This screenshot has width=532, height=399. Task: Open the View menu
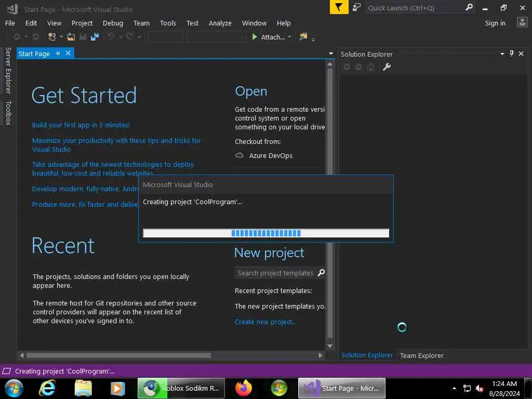tap(54, 23)
